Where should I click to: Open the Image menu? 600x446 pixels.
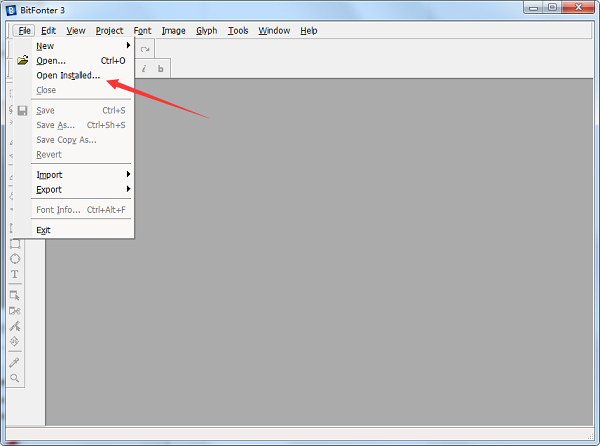pyautogui.click(x=173, y=31)
